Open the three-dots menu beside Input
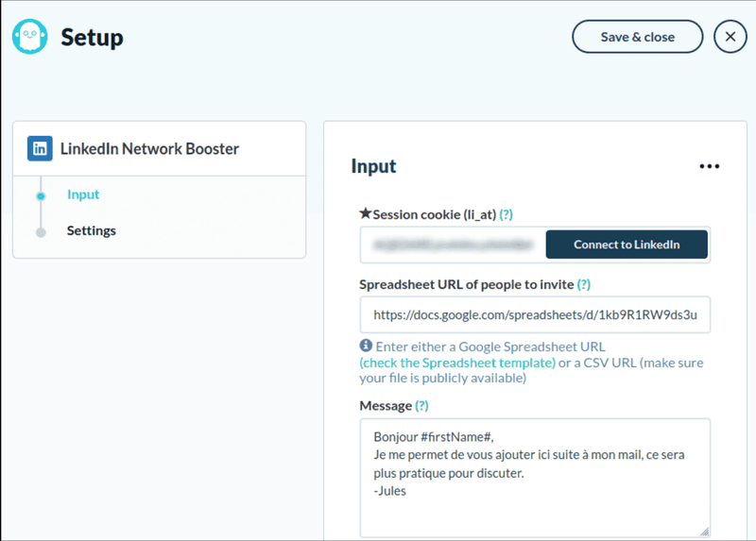The width and height of the screenshot is (756, 541). coord(710,166)
